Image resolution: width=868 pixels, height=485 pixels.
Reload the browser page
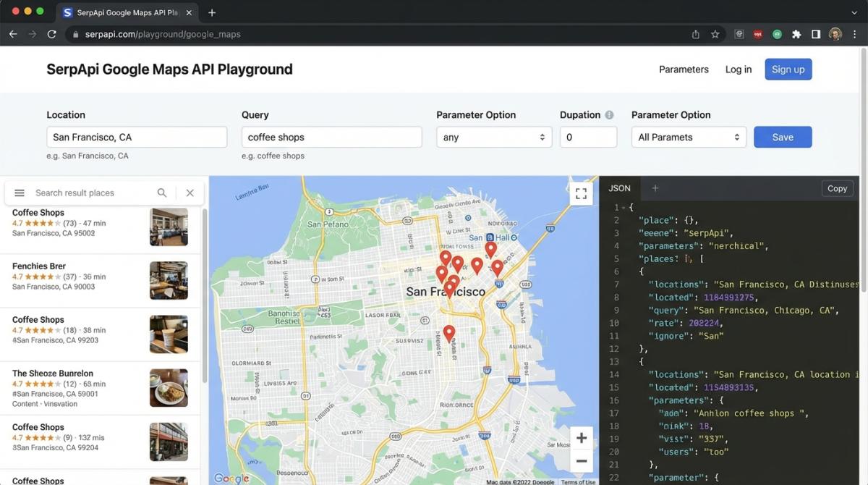point(51,34)
